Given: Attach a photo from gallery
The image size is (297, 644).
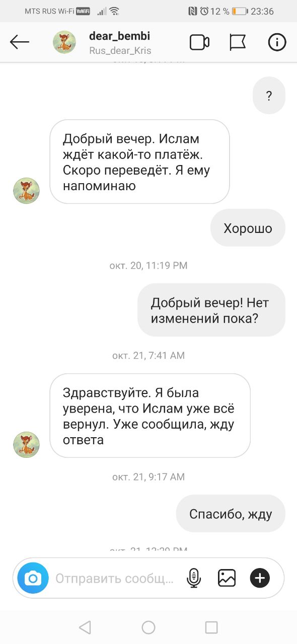Looking at the screenshot, I should [x=227, y=578].
